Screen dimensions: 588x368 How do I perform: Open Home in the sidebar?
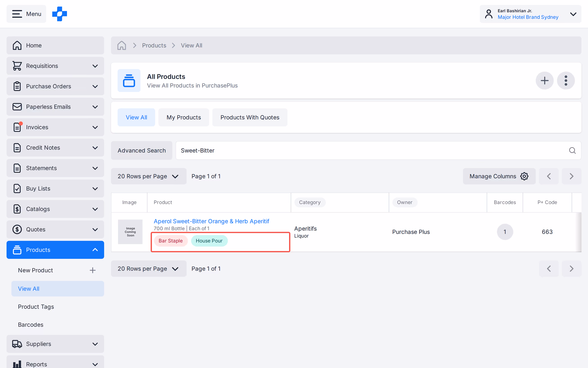point(55,45)
